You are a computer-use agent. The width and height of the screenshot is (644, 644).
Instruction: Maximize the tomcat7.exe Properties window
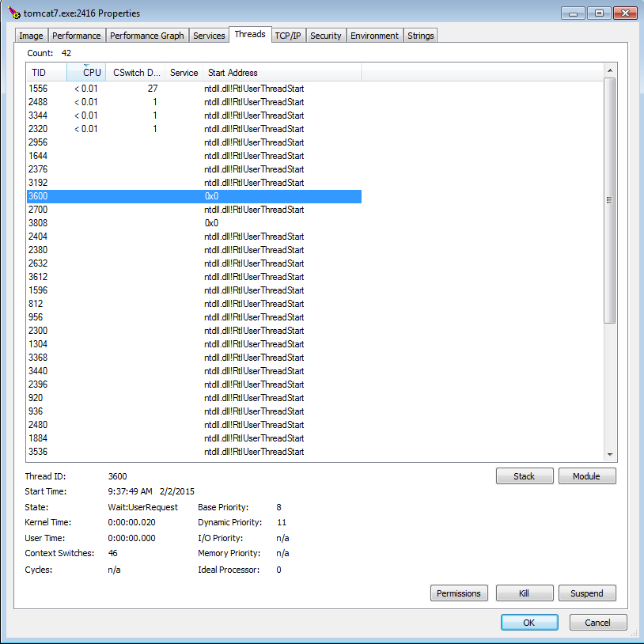[599, 13]
